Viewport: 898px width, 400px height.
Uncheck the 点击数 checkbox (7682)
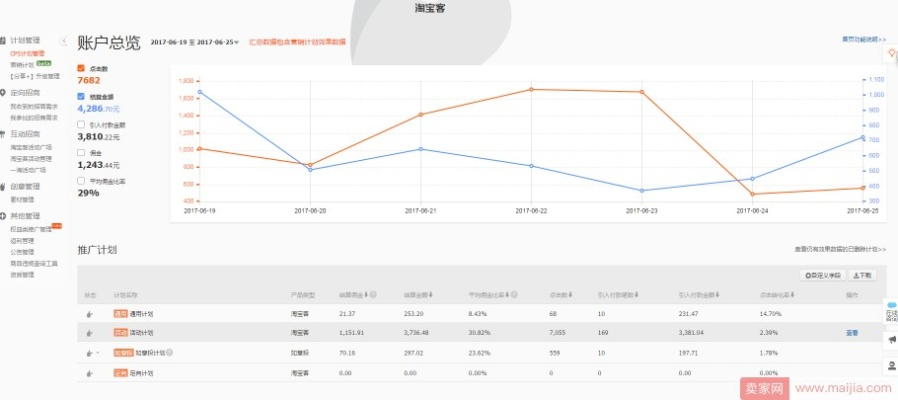click(x=81, y=68)
